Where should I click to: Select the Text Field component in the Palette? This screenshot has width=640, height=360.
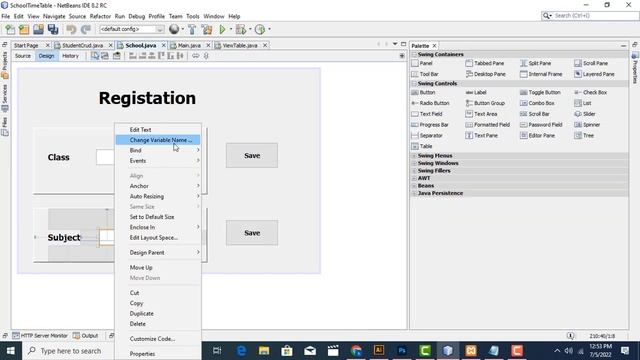427,114
